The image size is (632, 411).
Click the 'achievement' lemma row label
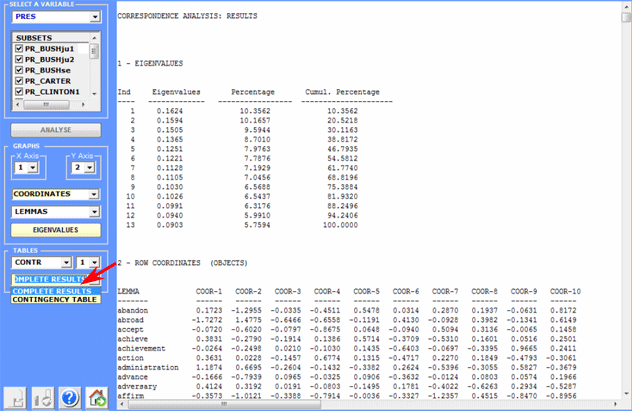coord(141,349)
